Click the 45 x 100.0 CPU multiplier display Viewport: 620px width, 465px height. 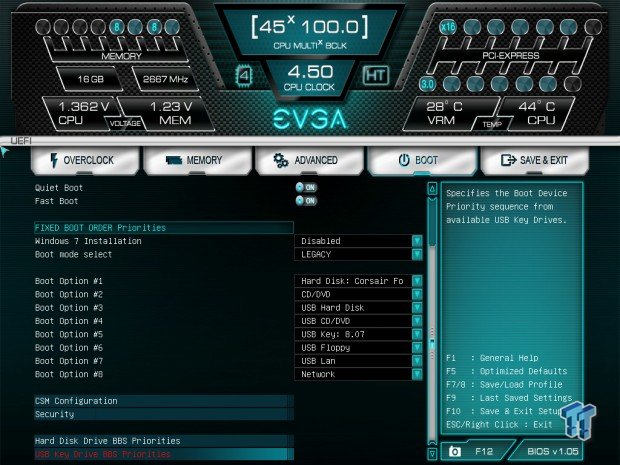click(x=310, y=32)
